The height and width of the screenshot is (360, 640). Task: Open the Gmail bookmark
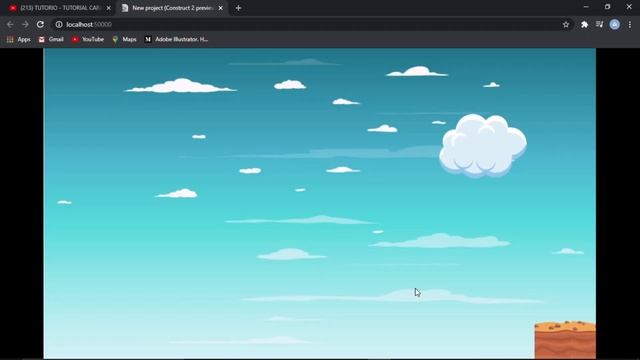51,39
